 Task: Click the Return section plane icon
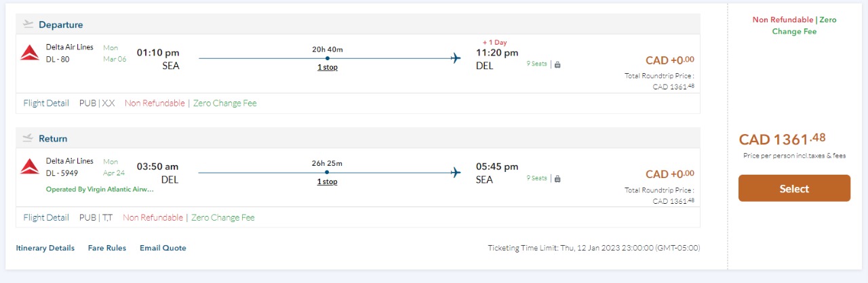click(x=28, y=138)
